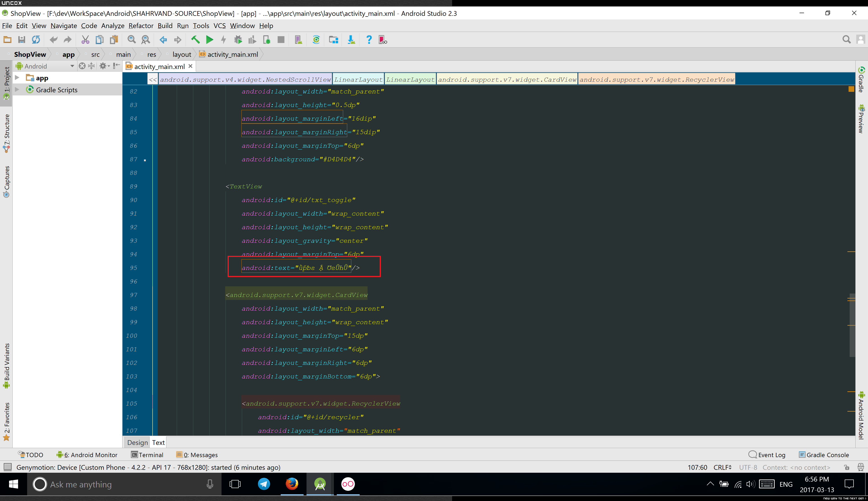This screenshot has height=501, width=868.
Task: Toggle the Build Variants tool window
Action: click(6, 366)
